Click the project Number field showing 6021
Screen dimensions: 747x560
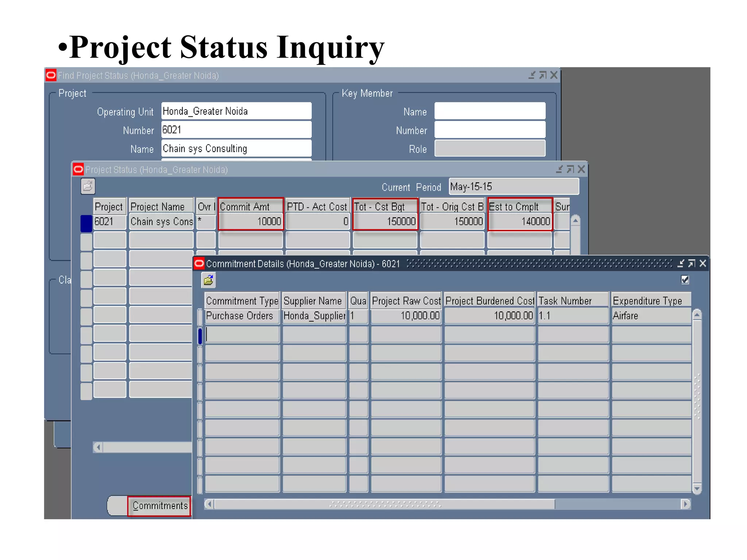(236, 129)
